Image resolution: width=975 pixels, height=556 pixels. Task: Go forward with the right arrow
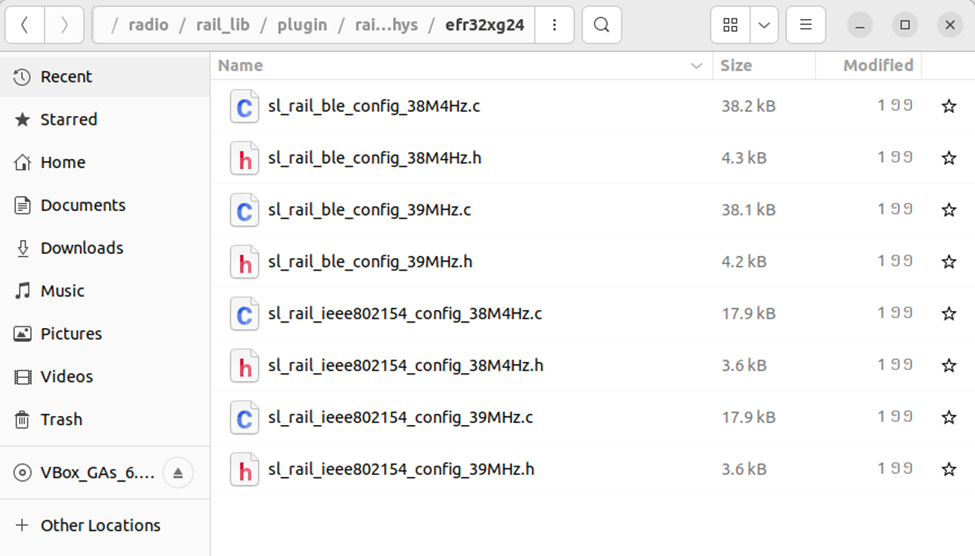(x=64, y=25)
